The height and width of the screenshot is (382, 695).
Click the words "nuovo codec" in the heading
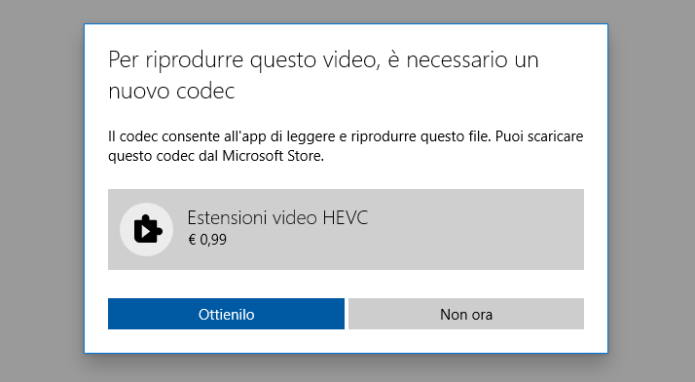[172, 91]
